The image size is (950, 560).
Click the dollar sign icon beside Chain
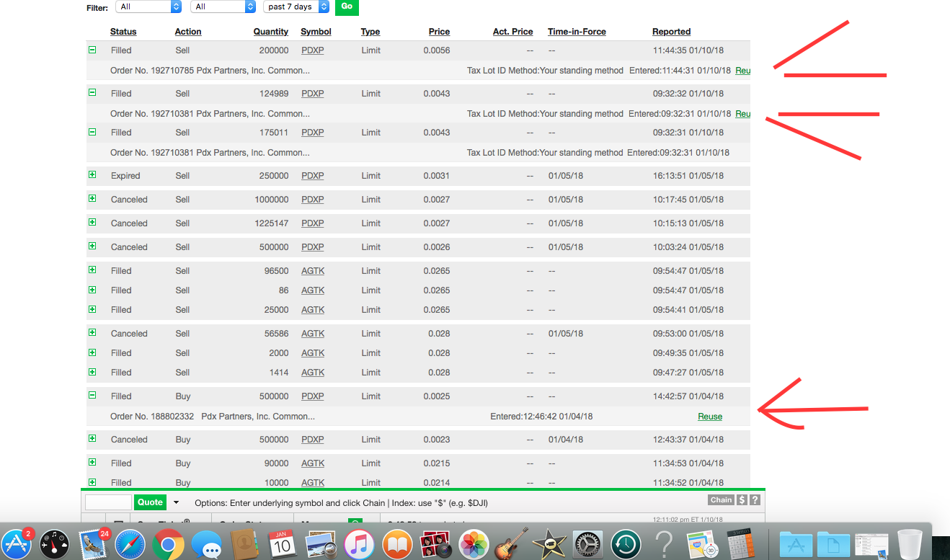(x=742, y=500)
